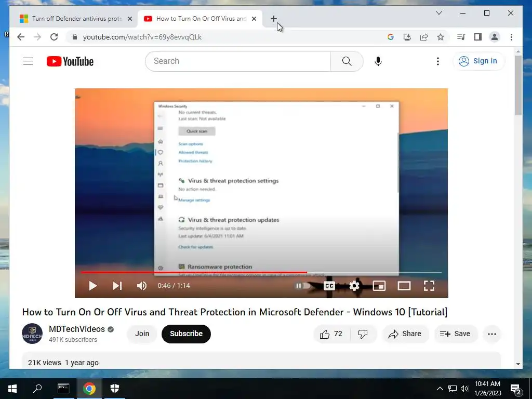532x399 pixels.
Task: Bookmark this page with star
Action: (441, 37)
